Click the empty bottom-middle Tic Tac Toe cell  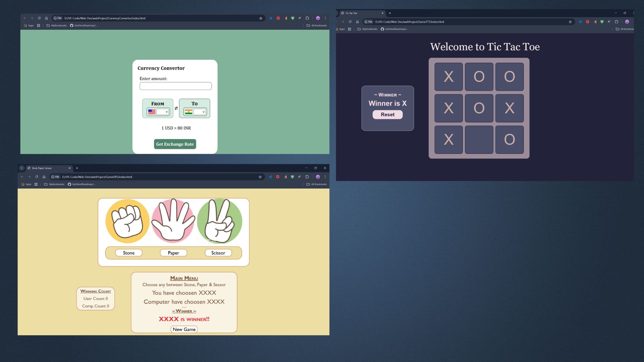(x=479, y=140)
